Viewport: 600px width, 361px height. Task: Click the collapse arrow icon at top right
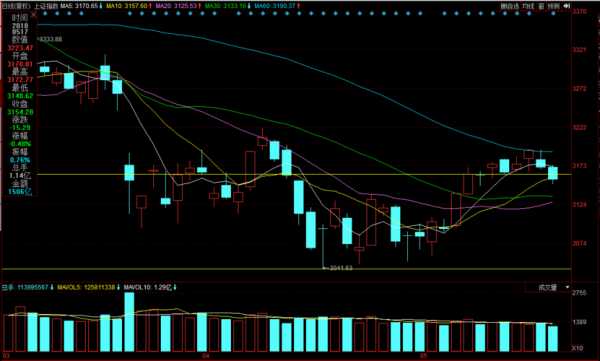point(567,6)
